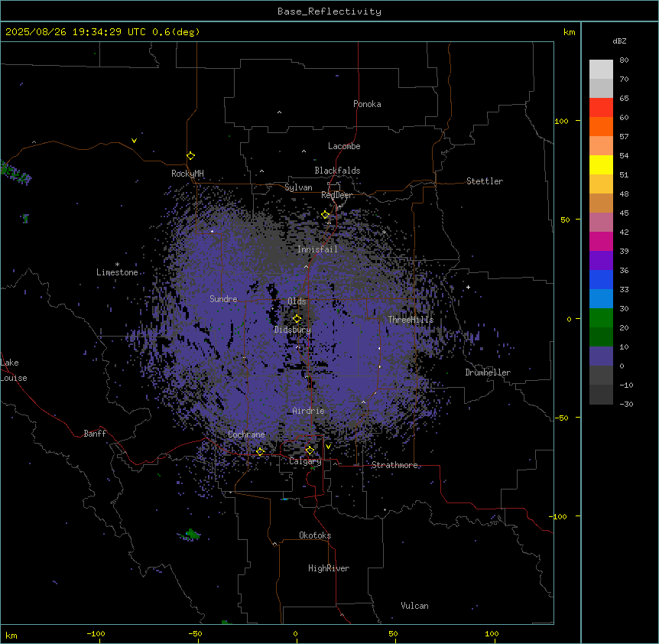Click the Sylvan label
The width and height of the screenshot is (659, 644).
[x=298, y=187]
